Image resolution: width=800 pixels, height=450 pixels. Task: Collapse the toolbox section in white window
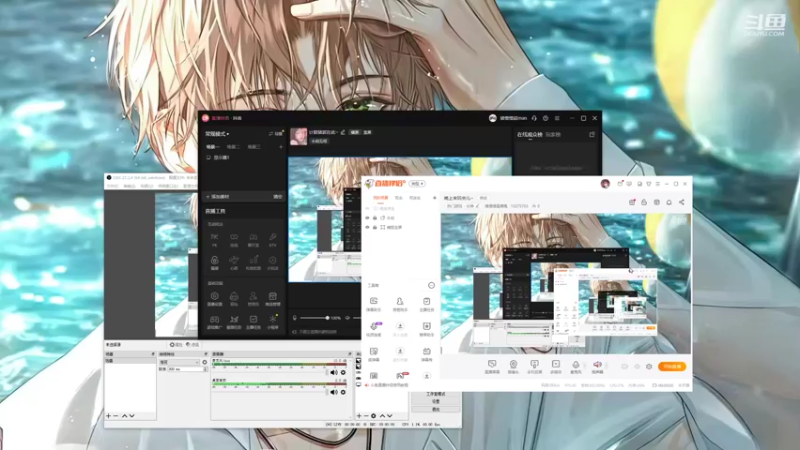(431, 285)
